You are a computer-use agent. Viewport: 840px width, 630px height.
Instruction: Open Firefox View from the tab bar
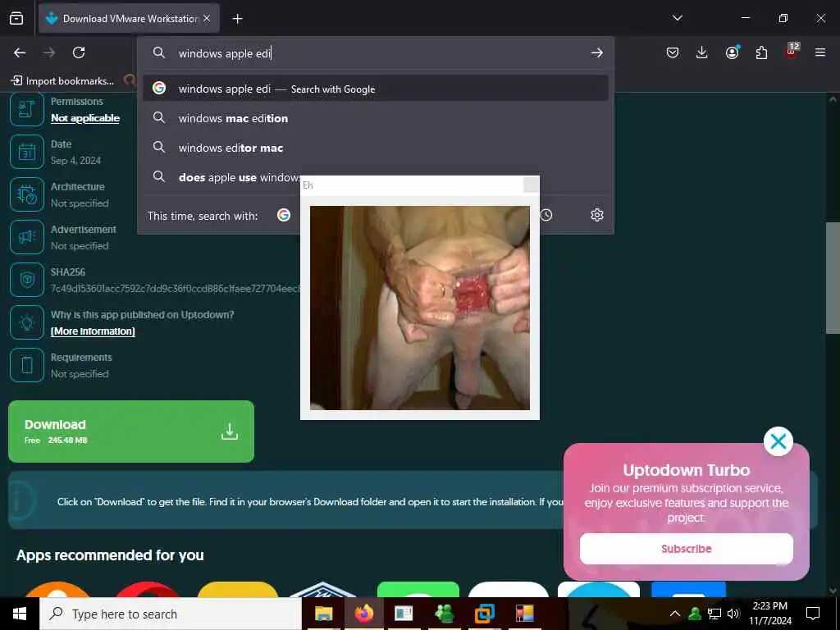(16, 18)
